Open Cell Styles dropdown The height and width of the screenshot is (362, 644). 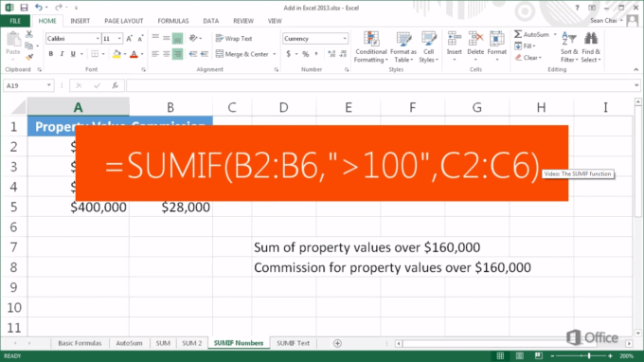(428, 46)
